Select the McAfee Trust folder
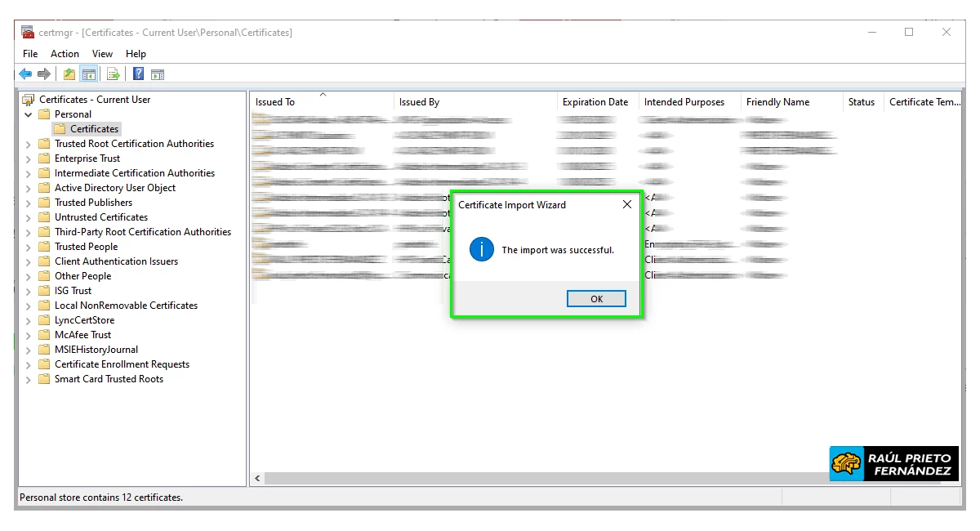This screenshot has height=531, width=980. click(x=82, y=335)
